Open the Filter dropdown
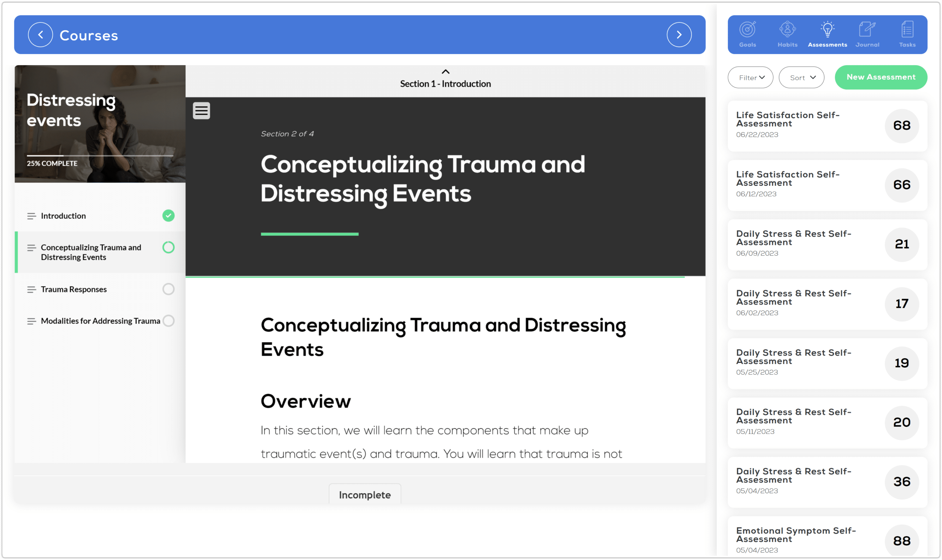The height and width of the screenshot is (560, 942). [x=750, y=77]
